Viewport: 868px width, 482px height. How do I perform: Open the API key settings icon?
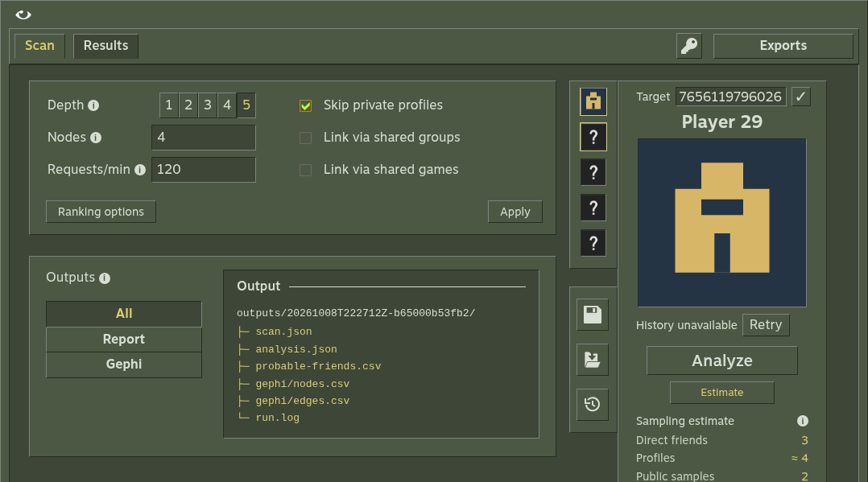[689, 46]
